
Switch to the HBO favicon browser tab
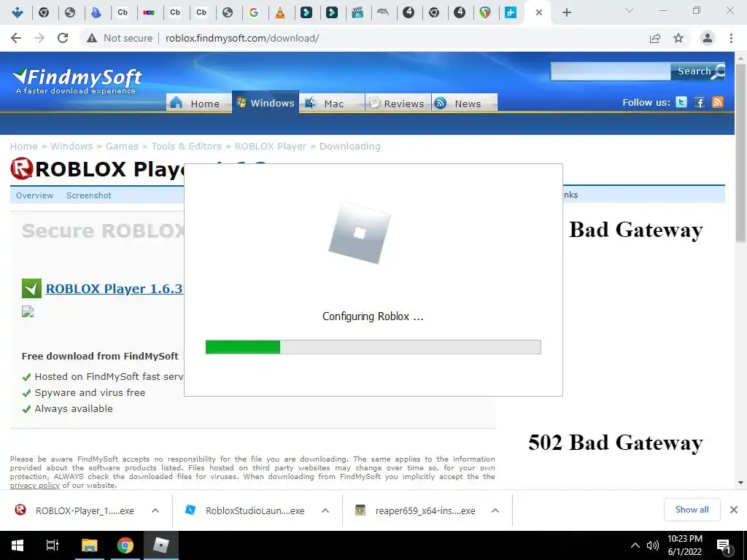coord(149,12)
